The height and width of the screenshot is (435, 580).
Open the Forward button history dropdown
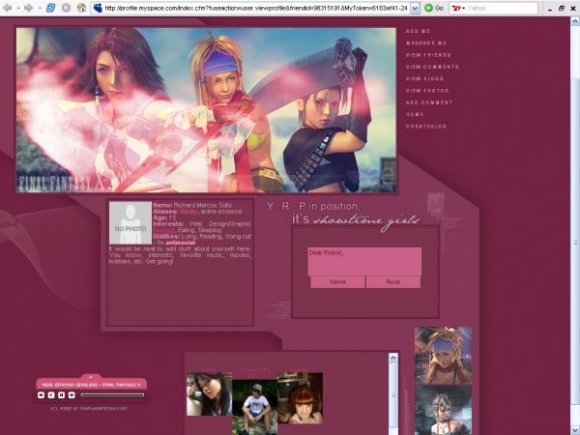pyautogui.click(x=39, y=8)
